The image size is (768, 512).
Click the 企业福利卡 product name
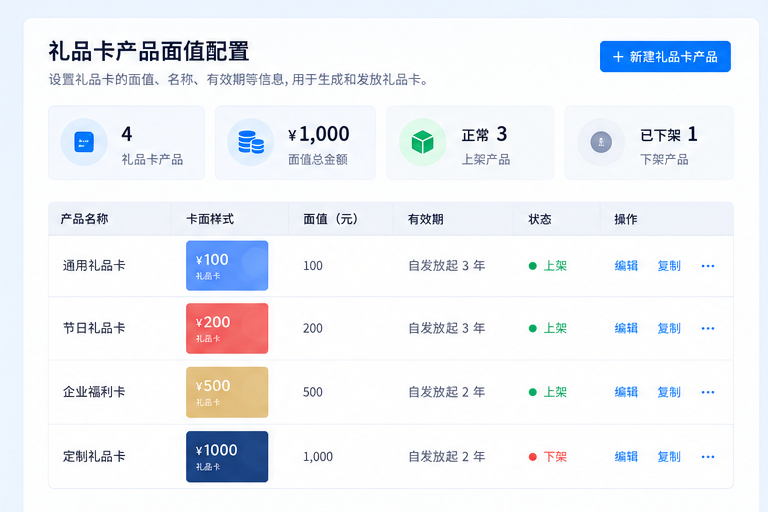[94, 392]
